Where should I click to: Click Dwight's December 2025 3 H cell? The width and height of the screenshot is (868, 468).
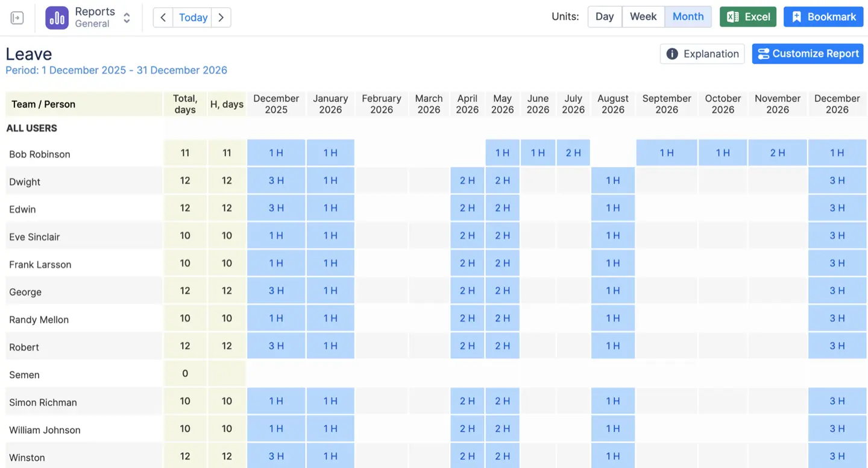coord(276,180)
